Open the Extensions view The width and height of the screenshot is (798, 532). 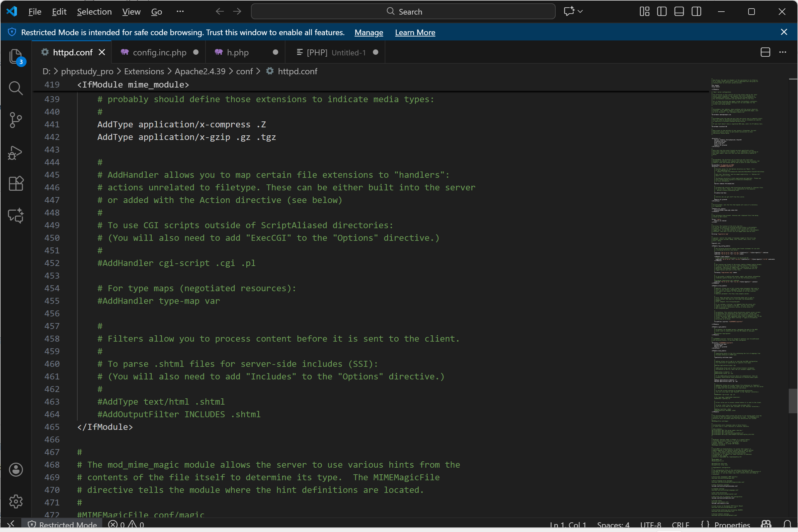[16, 183]
